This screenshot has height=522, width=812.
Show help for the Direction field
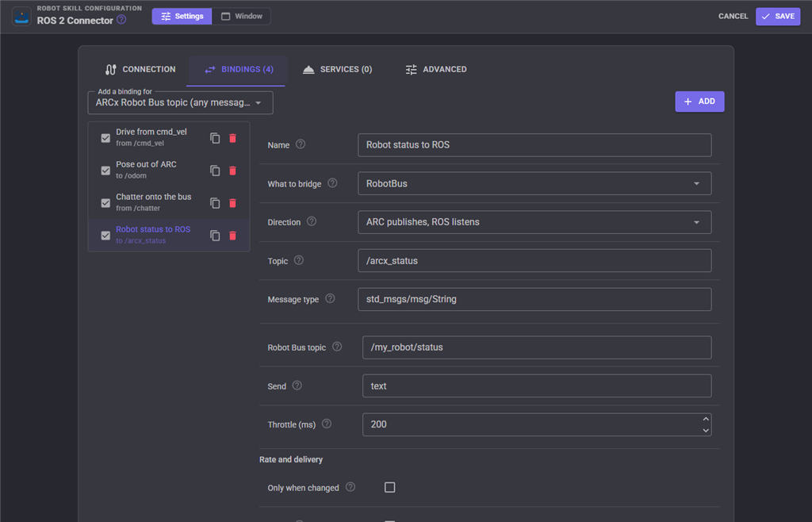point(311,221)
